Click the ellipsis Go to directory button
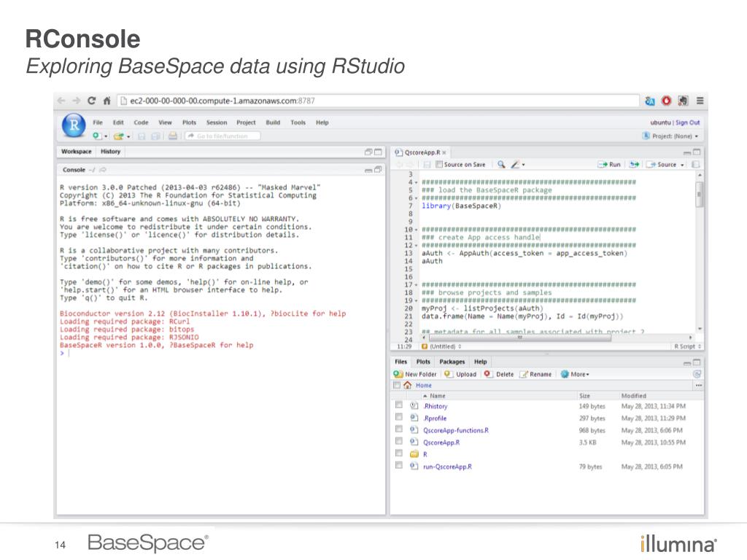Screen dimensions: 747x560 pos(698,385)
